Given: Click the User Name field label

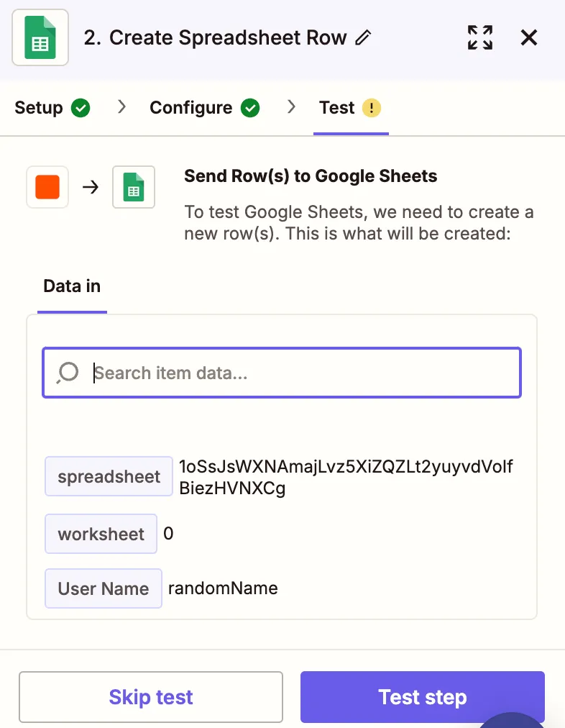Looking at the screenshot, I should (x=104, y=588).
